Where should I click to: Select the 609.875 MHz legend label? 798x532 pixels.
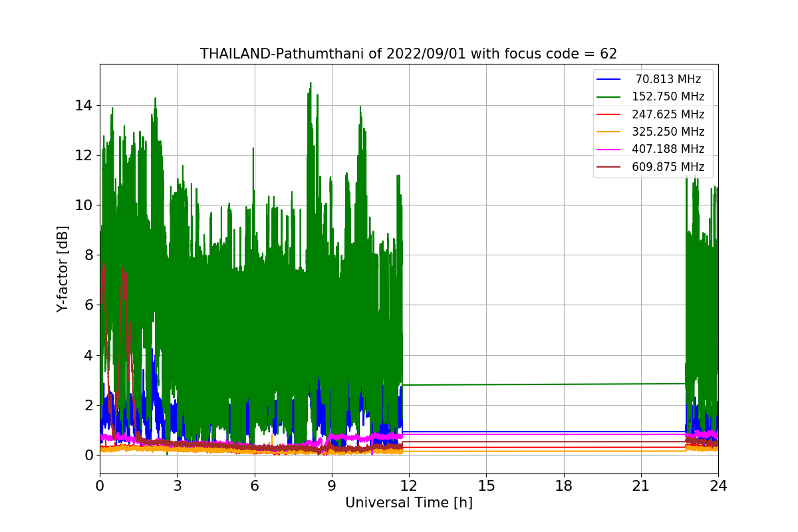[668, 167]
